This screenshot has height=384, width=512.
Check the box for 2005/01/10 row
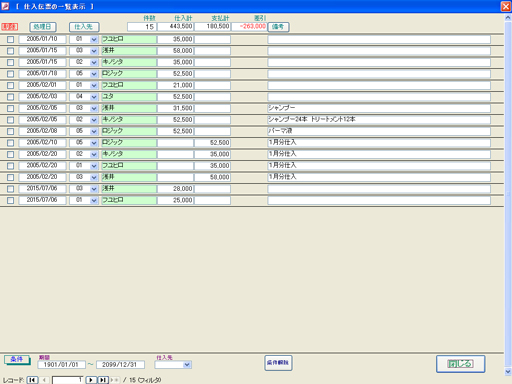[x=11, y=39]
